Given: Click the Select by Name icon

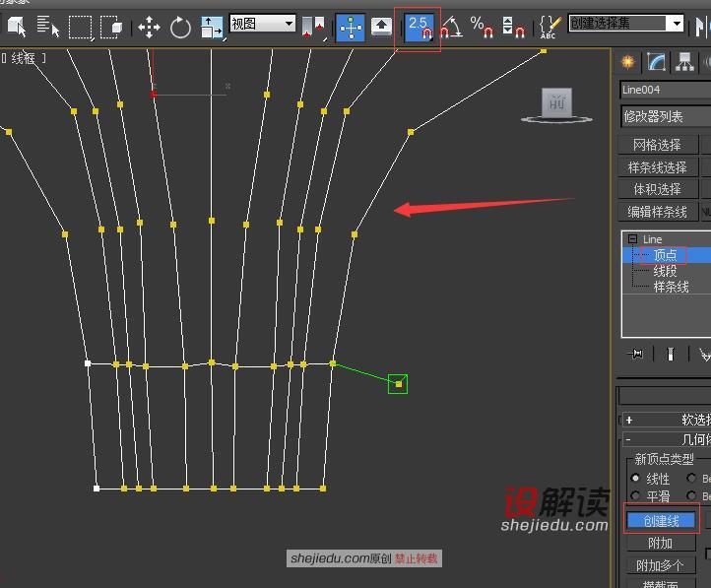Looking at the screenshot, I should click(48, 28).
